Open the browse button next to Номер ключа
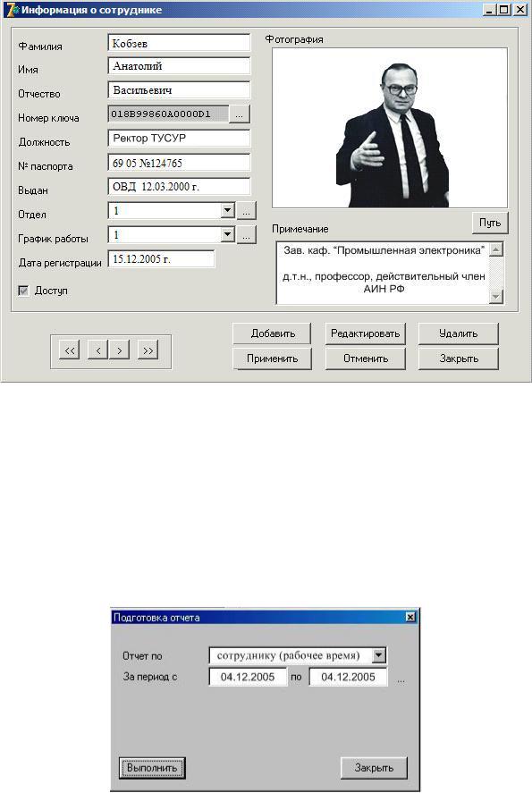The image size is (532, 793). coord(240,114)
